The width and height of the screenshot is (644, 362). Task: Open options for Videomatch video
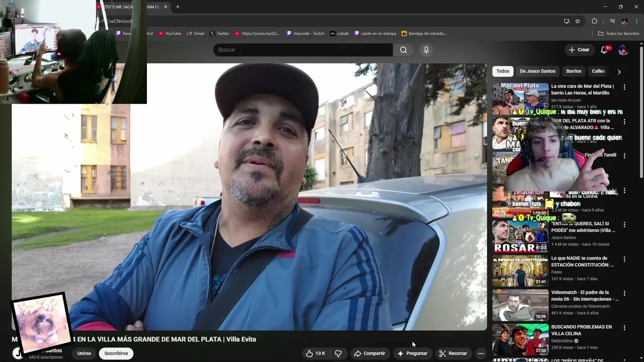pyautogui.click(x=624, y=293)
